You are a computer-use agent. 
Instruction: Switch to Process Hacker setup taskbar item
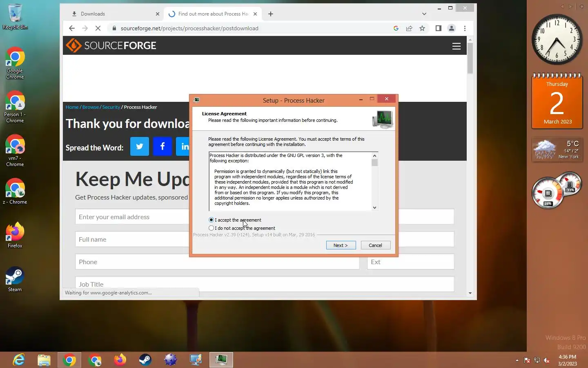pos(221,360)
